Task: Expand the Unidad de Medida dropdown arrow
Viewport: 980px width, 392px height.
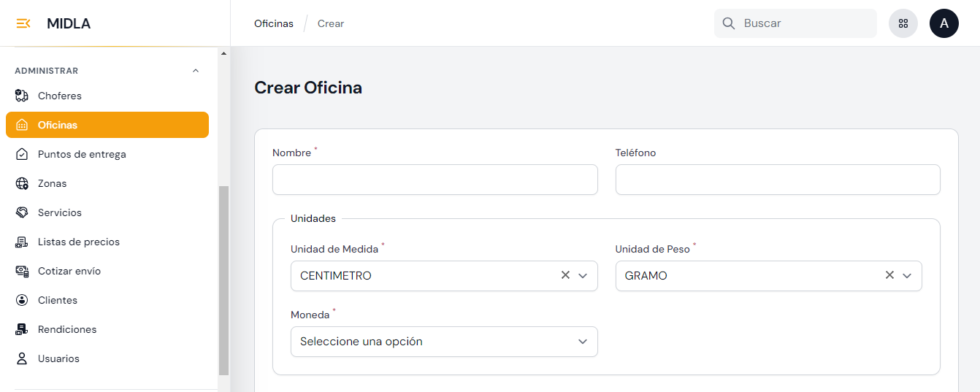Action: [583, 276]
